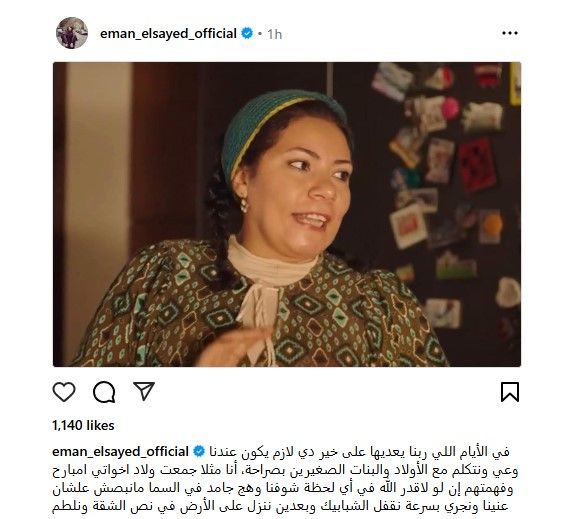Viewport: 565px width, 519px height.
Task: Like the post with the heart icon
Action: (64, 391)
